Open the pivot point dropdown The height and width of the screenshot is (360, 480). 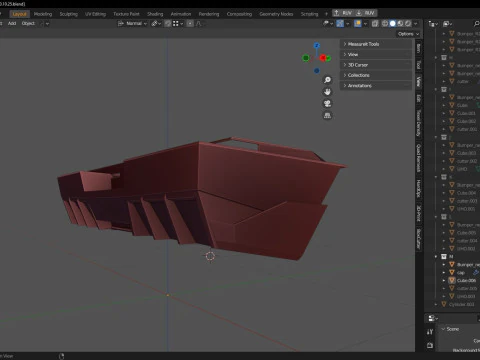pos(156,24)
